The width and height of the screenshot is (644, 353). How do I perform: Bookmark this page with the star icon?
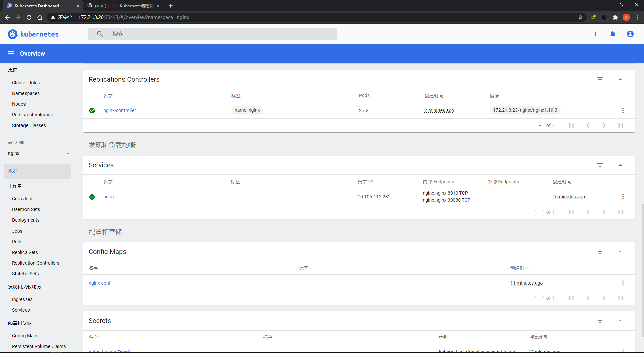click(x=581, y=17)
